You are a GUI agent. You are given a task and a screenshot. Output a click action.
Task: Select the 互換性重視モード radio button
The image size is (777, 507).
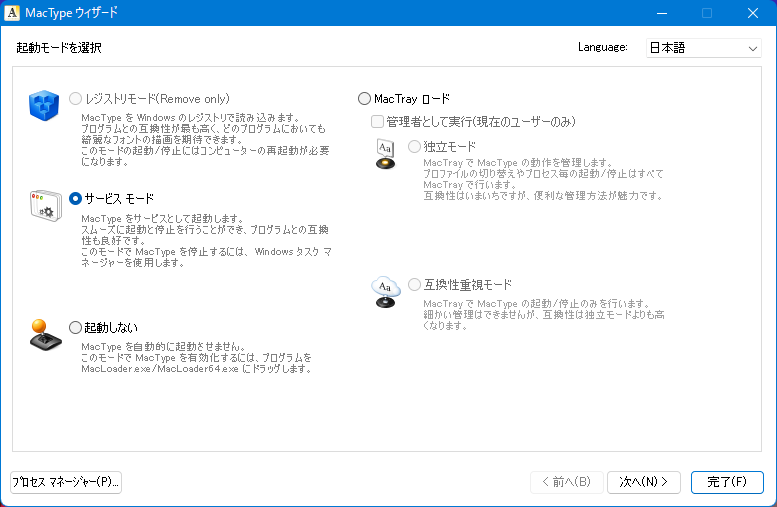pos(414,284)
